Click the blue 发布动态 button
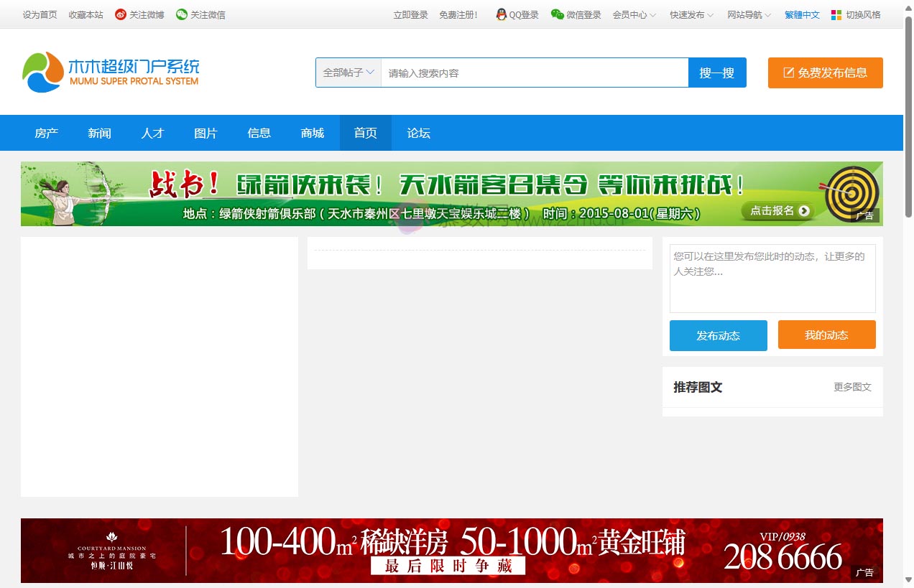The width and height of the screenshot is (914, 588). (x=718, y=335)
